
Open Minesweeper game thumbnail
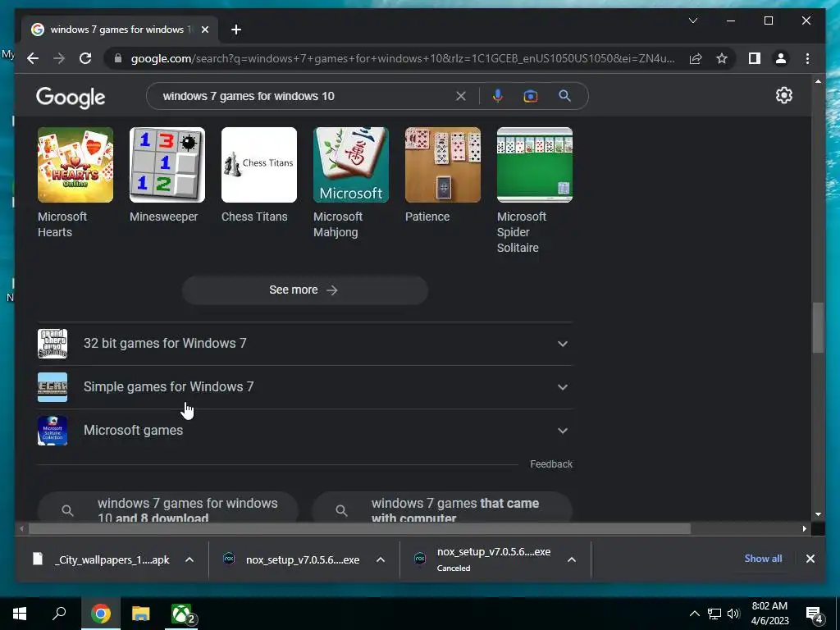(167, 165)
